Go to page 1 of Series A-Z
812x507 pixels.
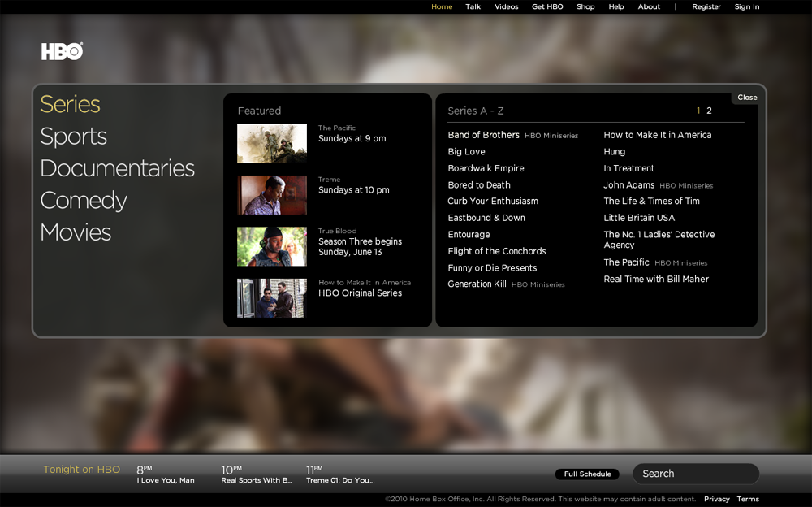698,110
